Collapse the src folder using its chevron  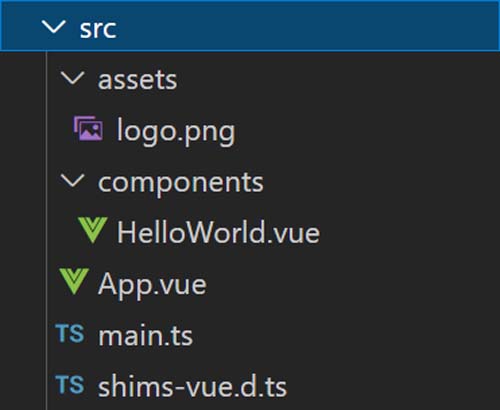[54, 27]
